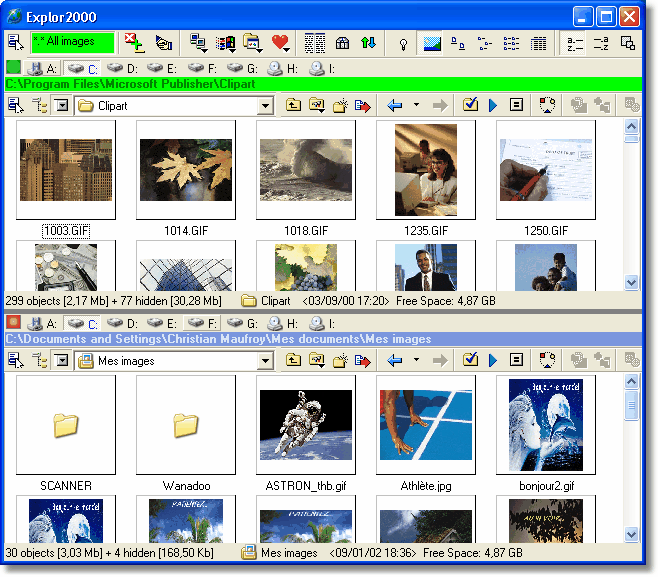This screenshot has width=658, height=577.
Task: Click the green up-down arrows swap icon
Action: (x=368, y=43)
